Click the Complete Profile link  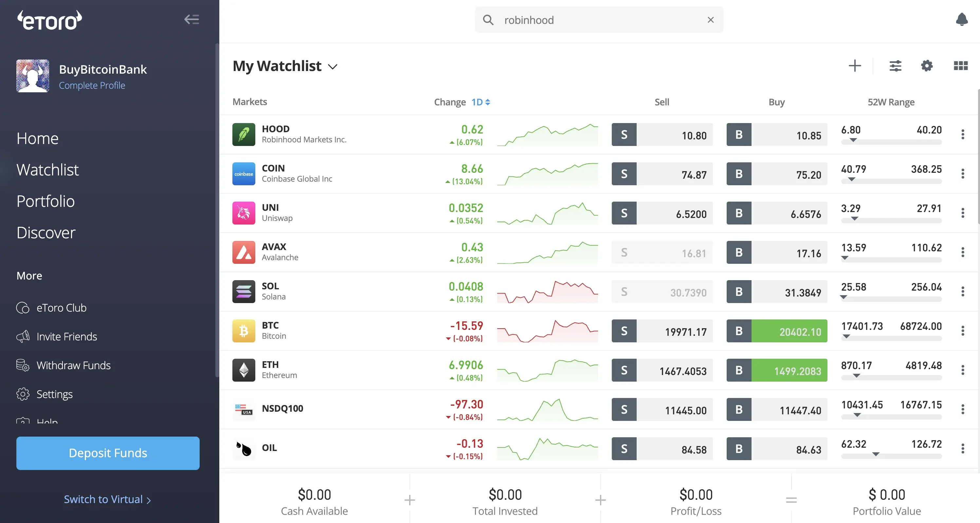tap(92, 85)
